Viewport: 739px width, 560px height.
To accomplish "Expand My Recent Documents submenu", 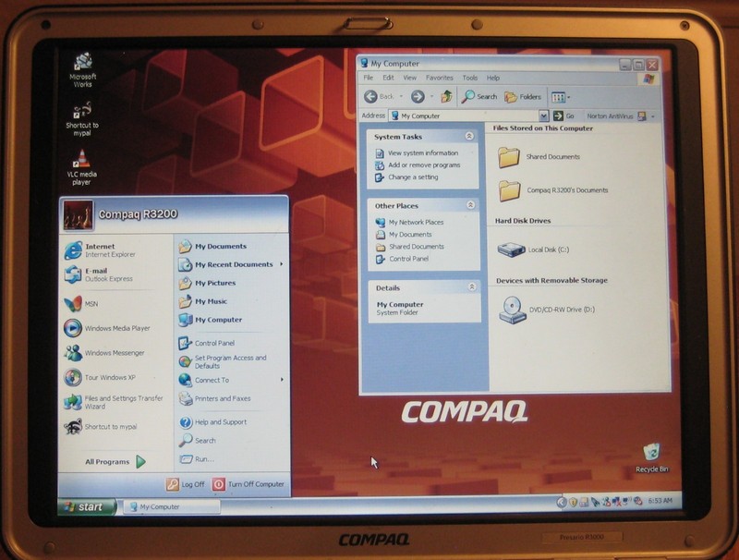I will 231,264.
